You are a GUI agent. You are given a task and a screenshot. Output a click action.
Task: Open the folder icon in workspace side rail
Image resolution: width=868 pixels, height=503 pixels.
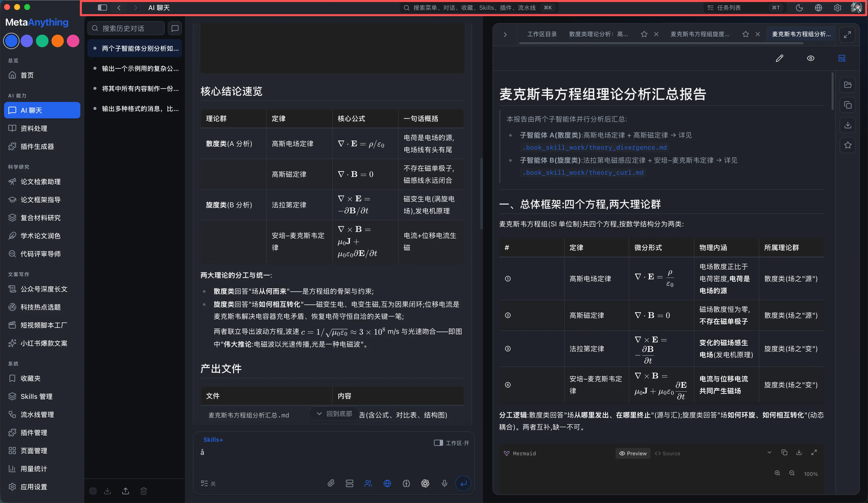[x=848, y=85]
